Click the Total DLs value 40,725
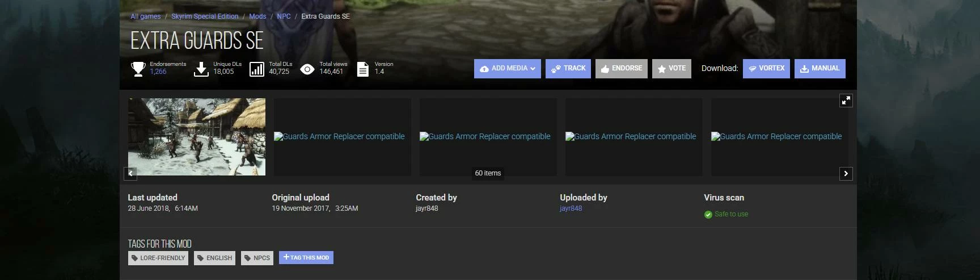 tap(279, 72)
